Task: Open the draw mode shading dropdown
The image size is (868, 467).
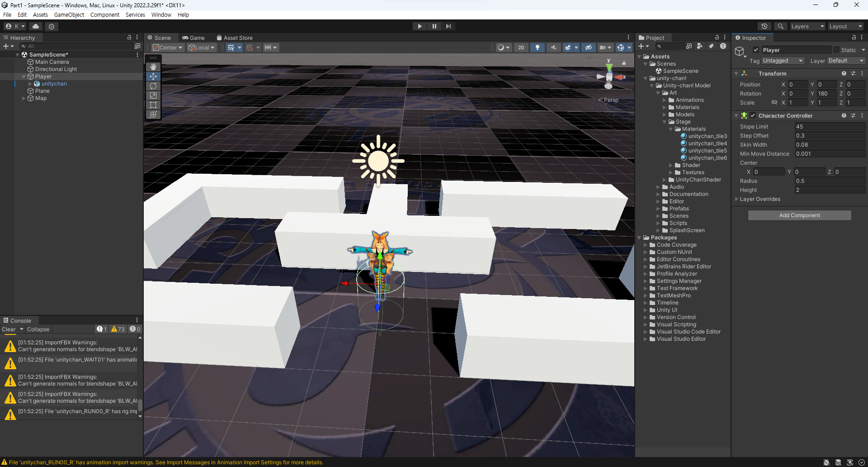Action: [503, 48]
